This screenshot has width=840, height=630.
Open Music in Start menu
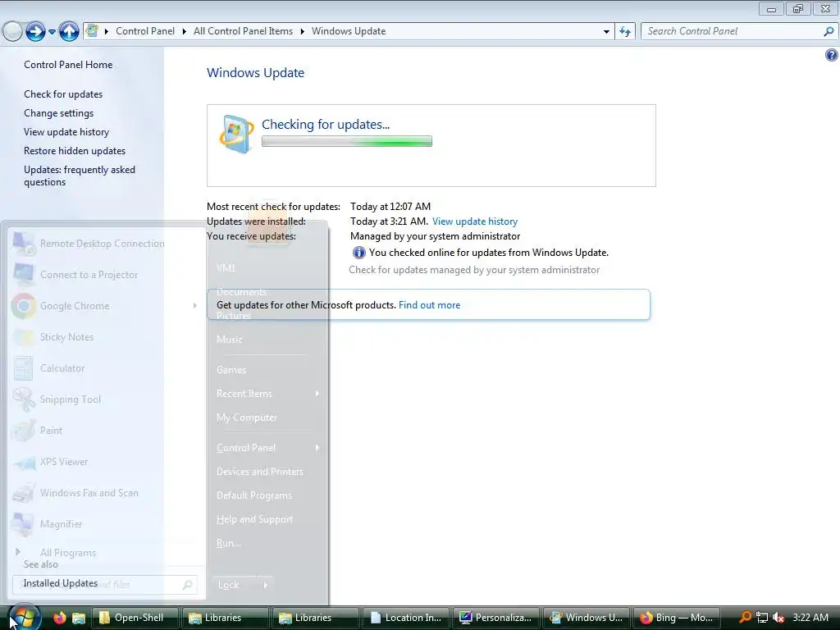click(230, 339)
